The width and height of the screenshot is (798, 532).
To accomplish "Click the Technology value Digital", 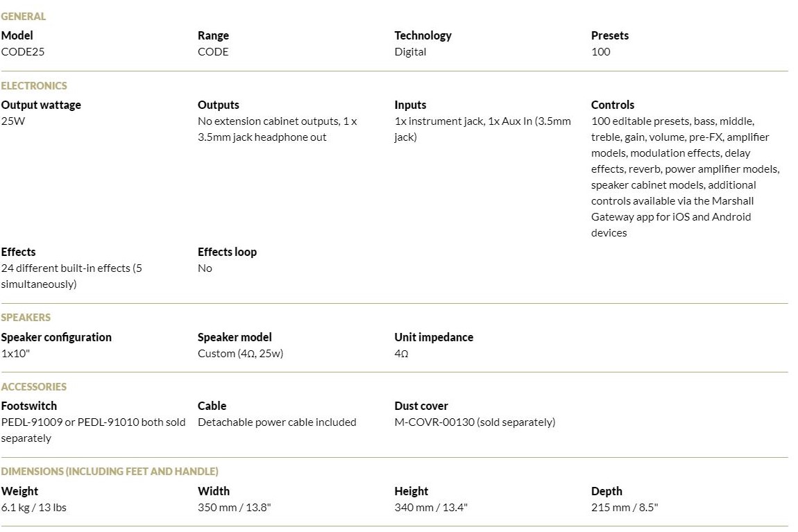I will [410, 52].
